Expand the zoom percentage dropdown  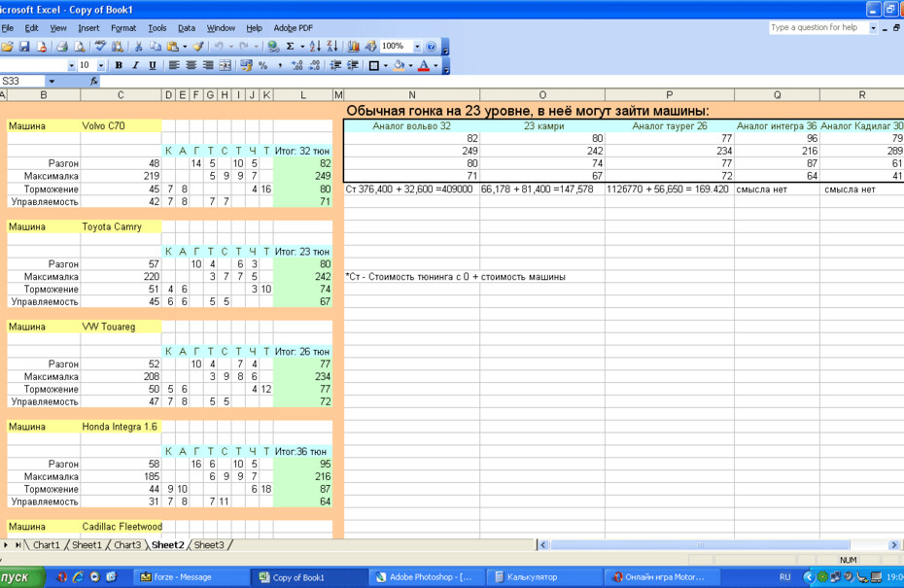coord(417,47)
